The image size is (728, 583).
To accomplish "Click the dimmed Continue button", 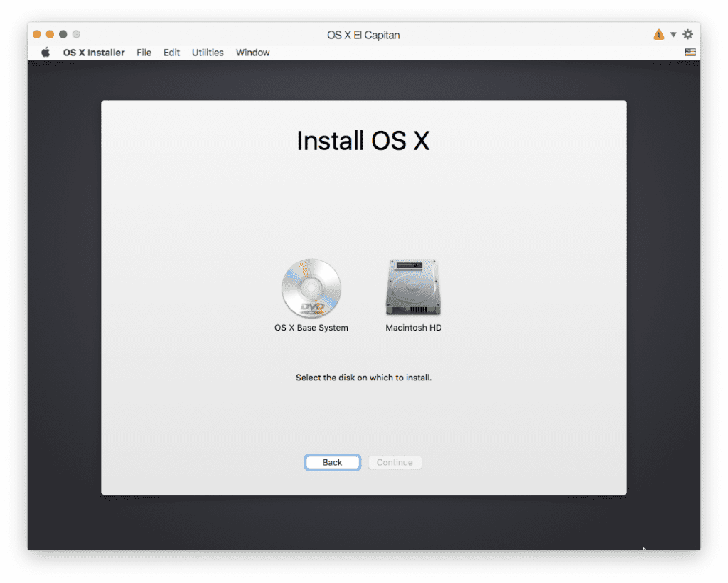I will click(395, 462).
